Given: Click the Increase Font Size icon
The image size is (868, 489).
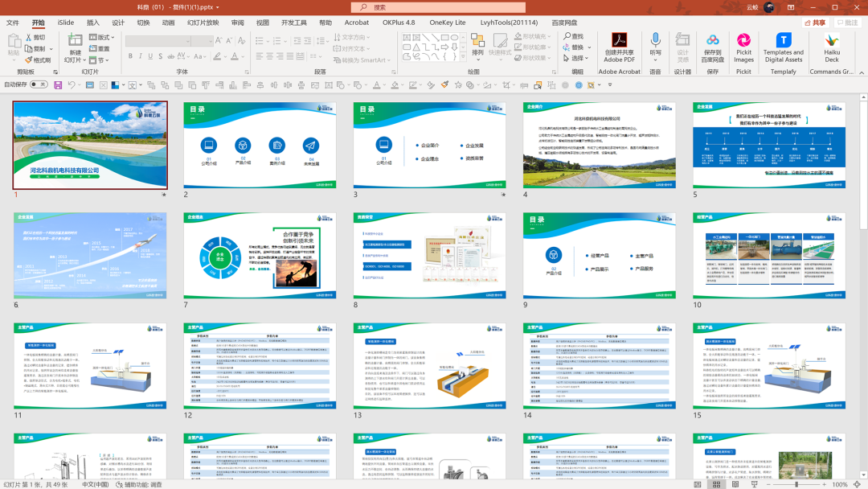Looking at the screenshot, I should pyautogui.click(x=219, y=40).
